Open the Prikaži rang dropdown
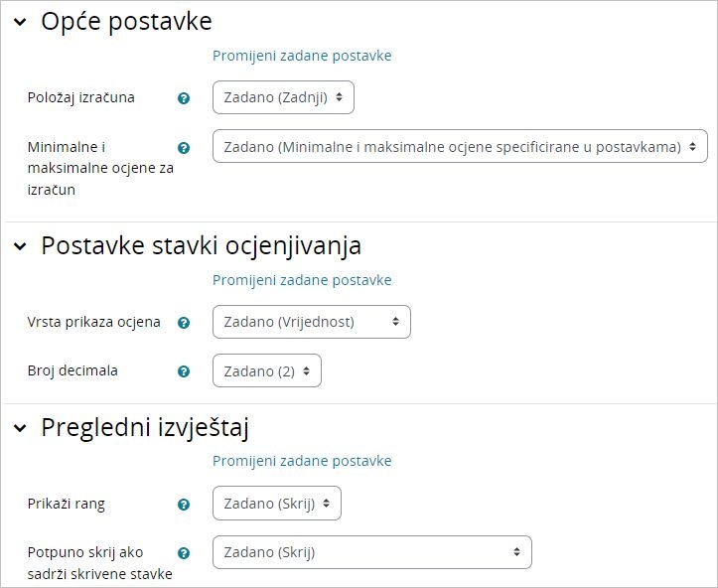This screenshot has width=718, height=588. tap(277, 504)
